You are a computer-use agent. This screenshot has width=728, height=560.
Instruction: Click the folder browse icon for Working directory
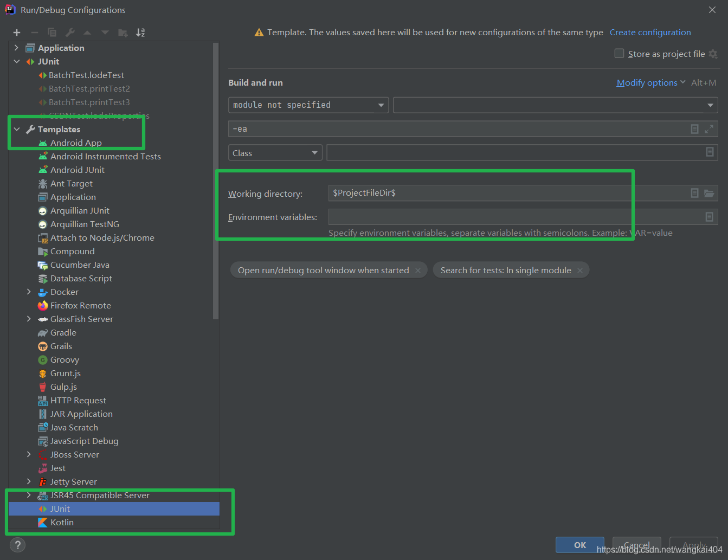pyautogui.click(x=709, y=193)
